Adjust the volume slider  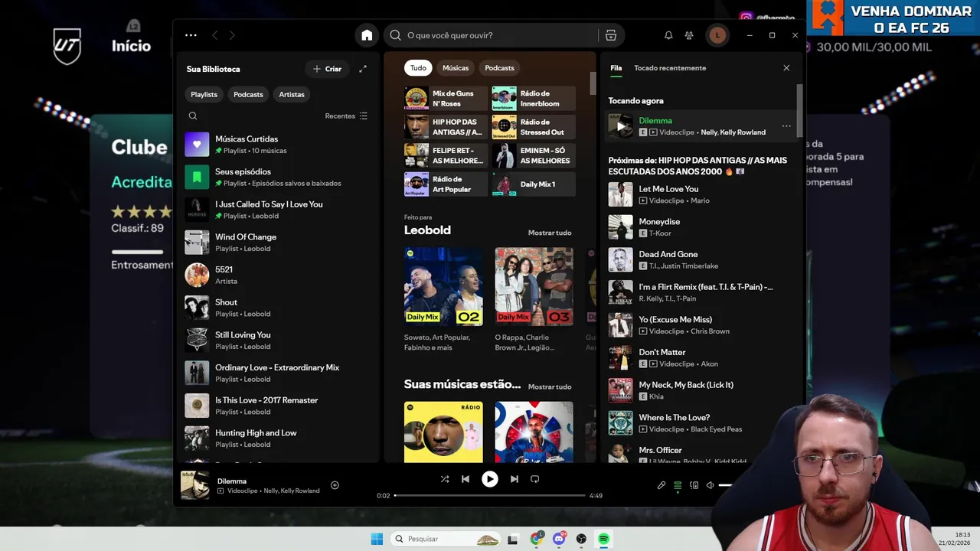click(726, 485)
